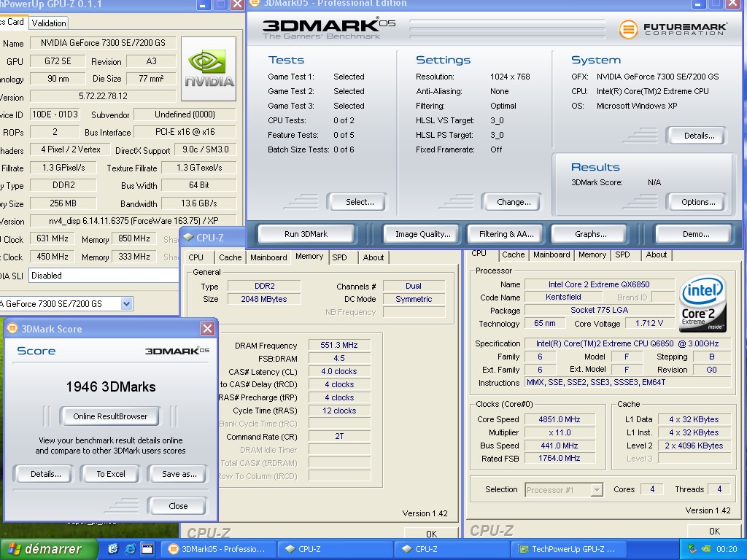Close the 3DMark Score window
Viewport: 747px width, 560px height.
click(207, 329)
